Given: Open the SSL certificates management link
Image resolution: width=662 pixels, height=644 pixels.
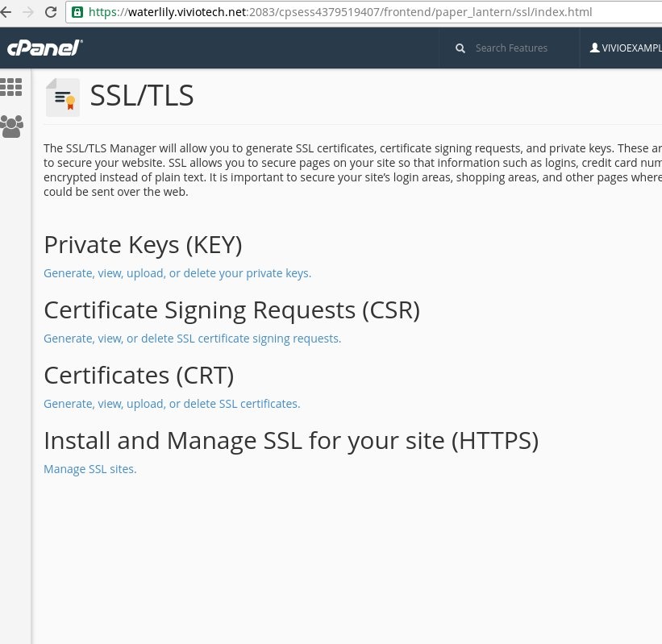Looking at the screenshot, I should 172,404.
